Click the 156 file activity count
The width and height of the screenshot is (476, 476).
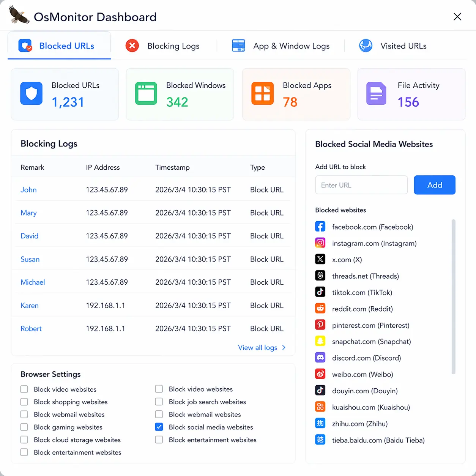(408, 102)
